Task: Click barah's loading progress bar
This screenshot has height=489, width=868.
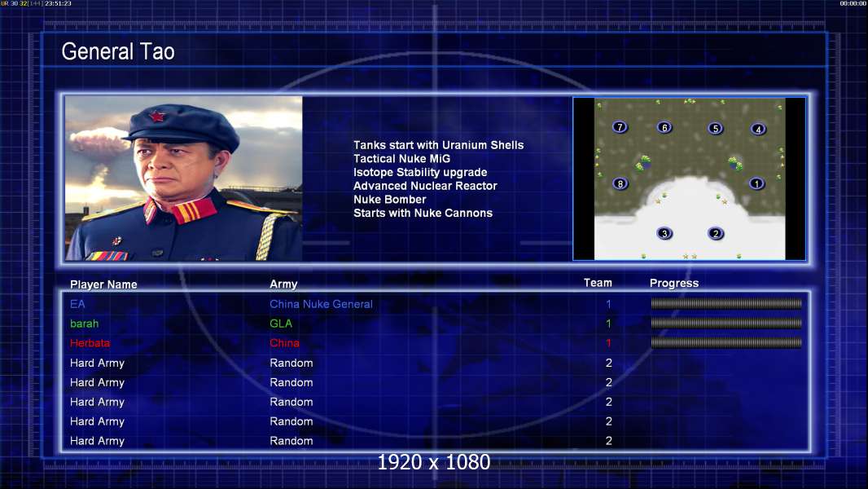Action: pyautogui.click(x=726, y=323)
